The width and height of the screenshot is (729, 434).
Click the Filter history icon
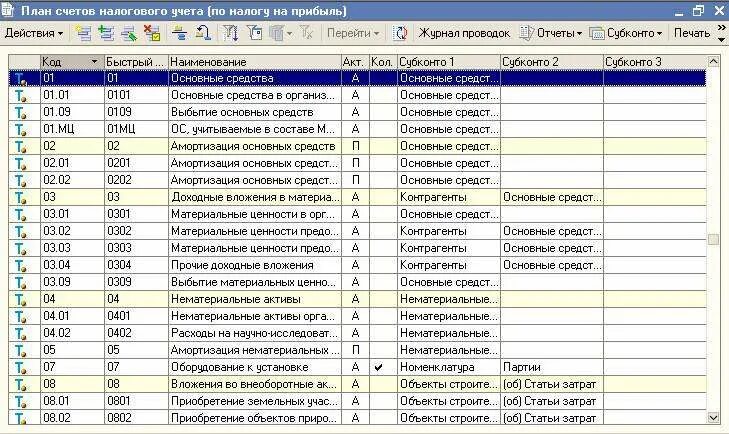[x=277, y=33]
